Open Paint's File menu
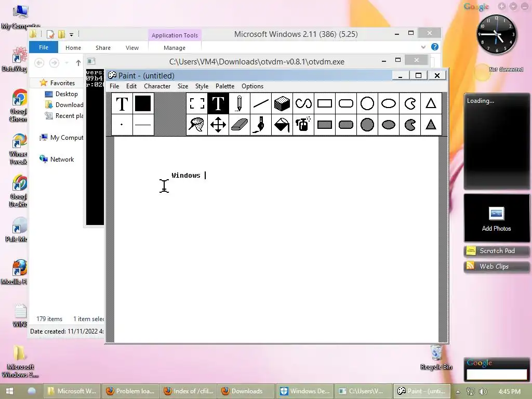Screen dimensions: 532x399 point(114,86)
